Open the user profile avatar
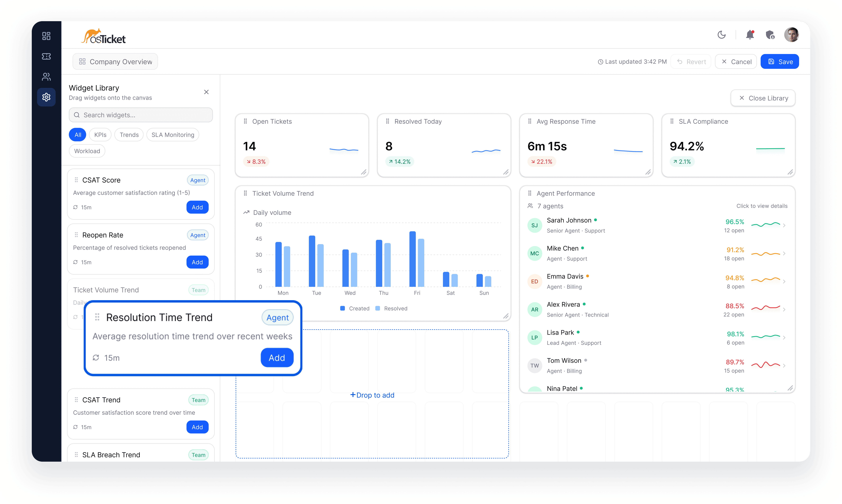 (791, 35)
